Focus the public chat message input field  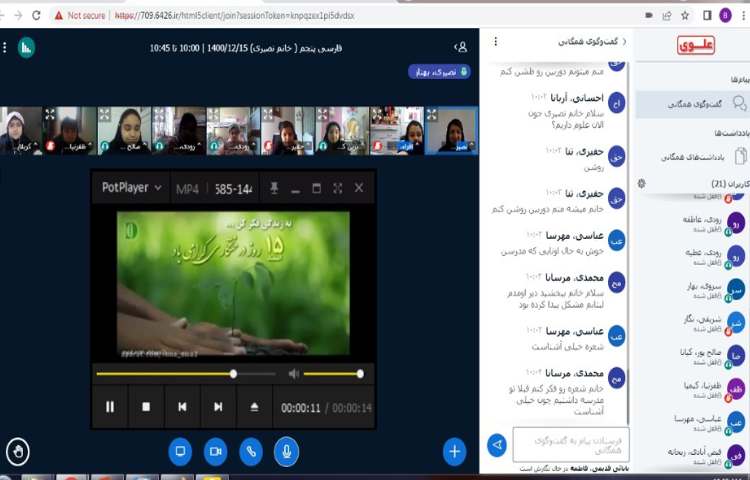point(571,444)
